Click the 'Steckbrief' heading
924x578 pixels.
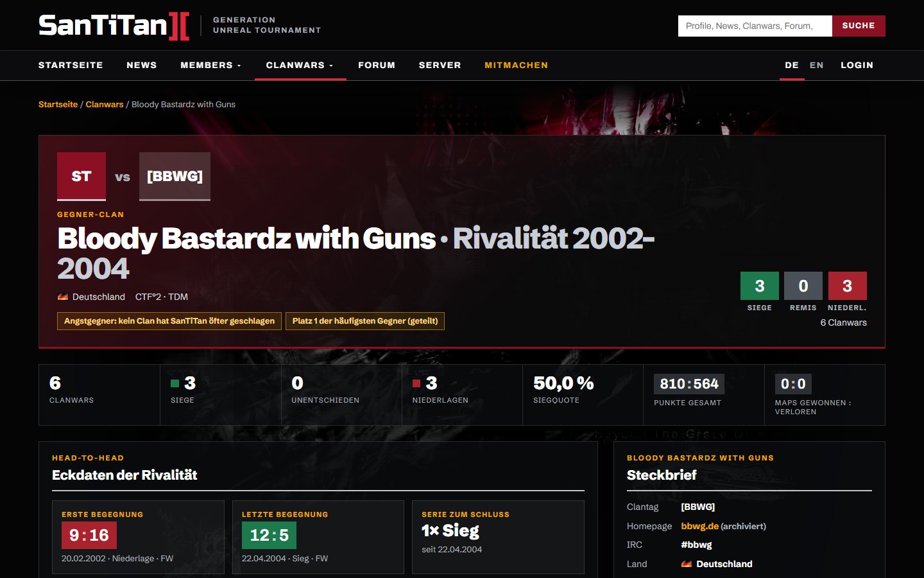click(662, 475)
